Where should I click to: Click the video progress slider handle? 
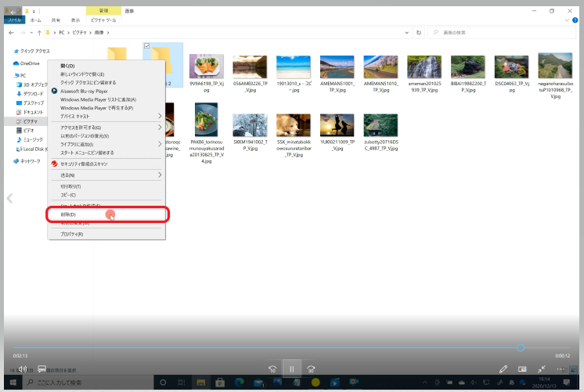coord(521,348)
